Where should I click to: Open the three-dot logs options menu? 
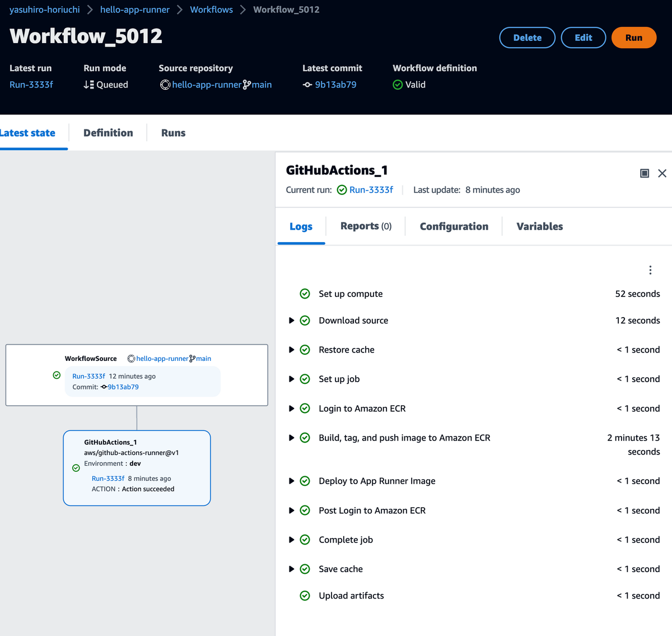click(x=650, y=270)
